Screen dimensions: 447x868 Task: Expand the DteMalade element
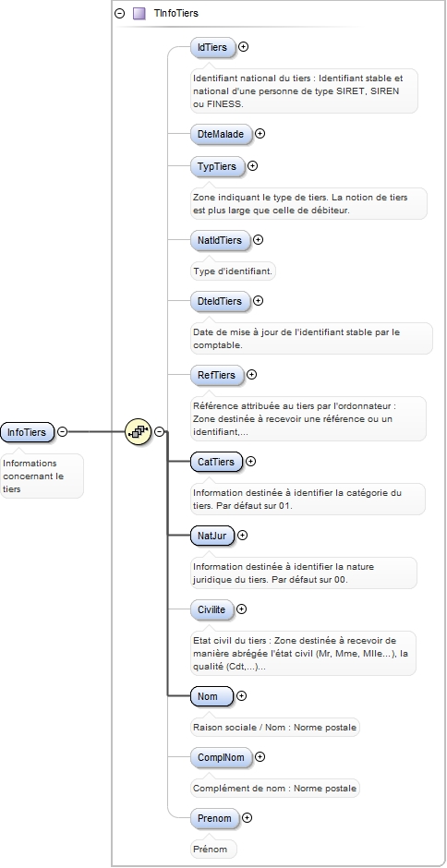click(x=260, y=133)
